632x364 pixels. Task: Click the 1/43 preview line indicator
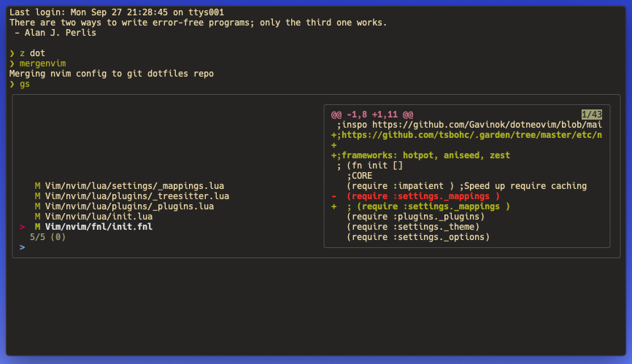pyautogui.click(x=591, y=115)
